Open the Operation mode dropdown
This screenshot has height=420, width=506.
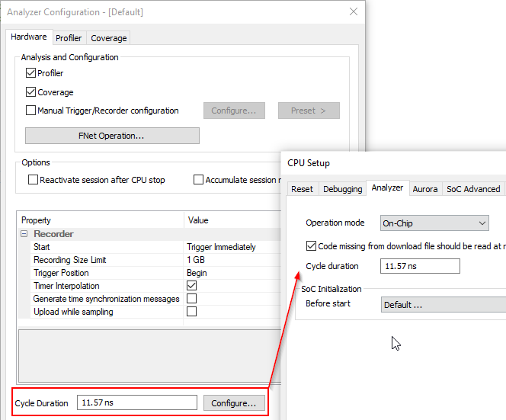434,223
